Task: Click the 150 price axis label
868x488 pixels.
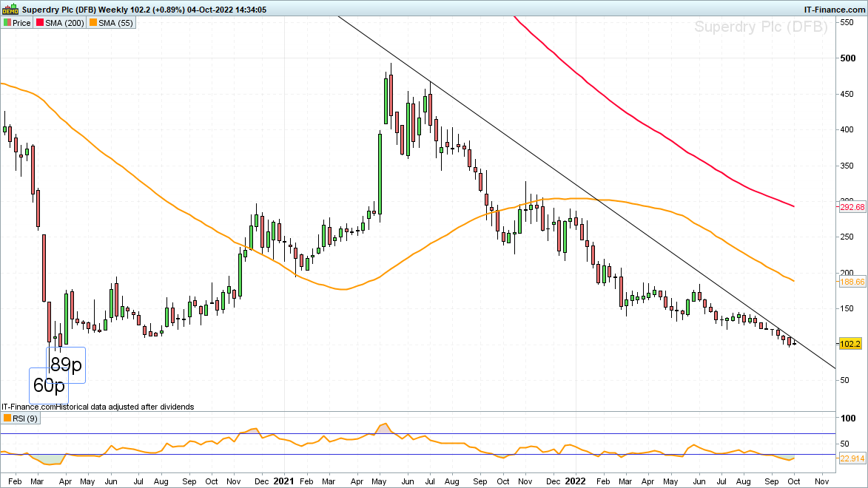Action: [x=847, y=308]
